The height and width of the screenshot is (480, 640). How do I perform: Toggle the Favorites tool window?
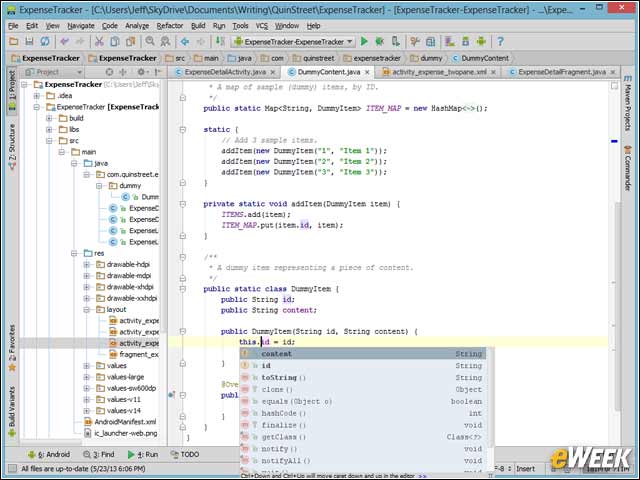point(12,348)
